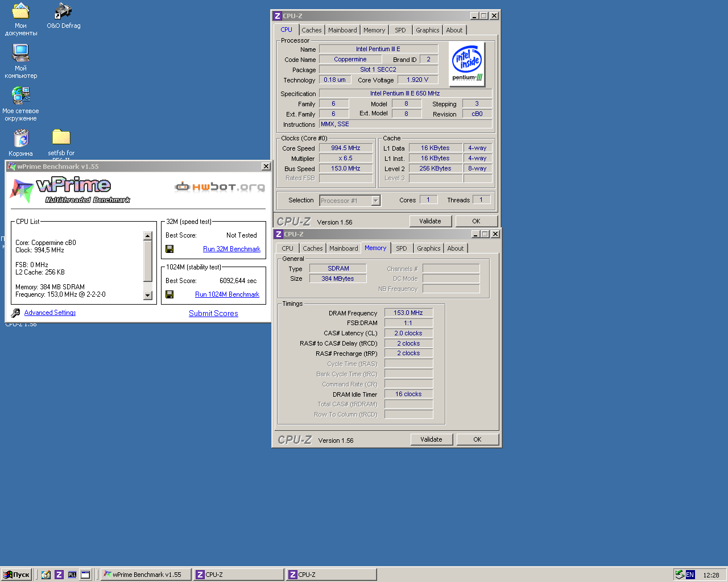Switch to Memory tab in upper CPU-Z window

pyautogui.click(x=374, y=30)
